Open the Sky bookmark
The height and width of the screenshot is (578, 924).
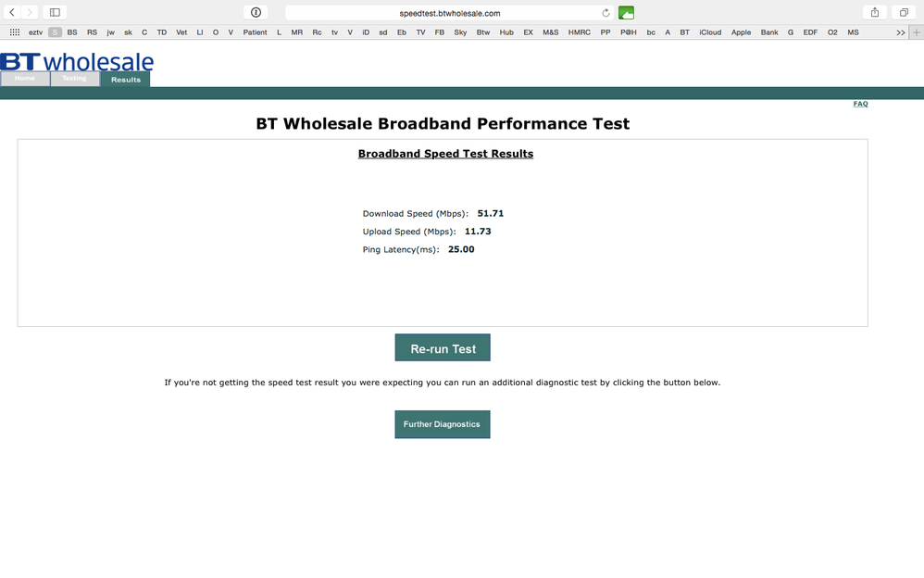pyautogui.click(x=460, y=32)
